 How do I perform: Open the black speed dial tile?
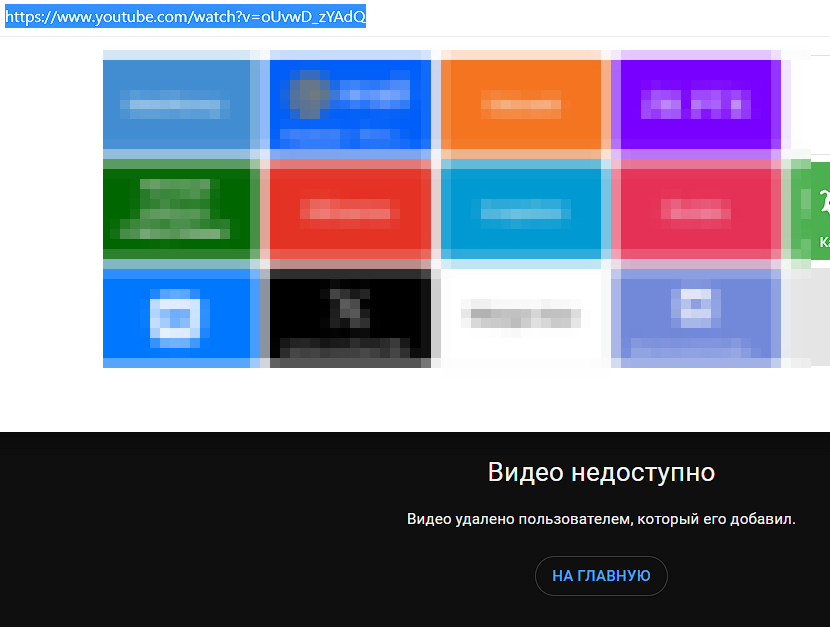(348, 320)
